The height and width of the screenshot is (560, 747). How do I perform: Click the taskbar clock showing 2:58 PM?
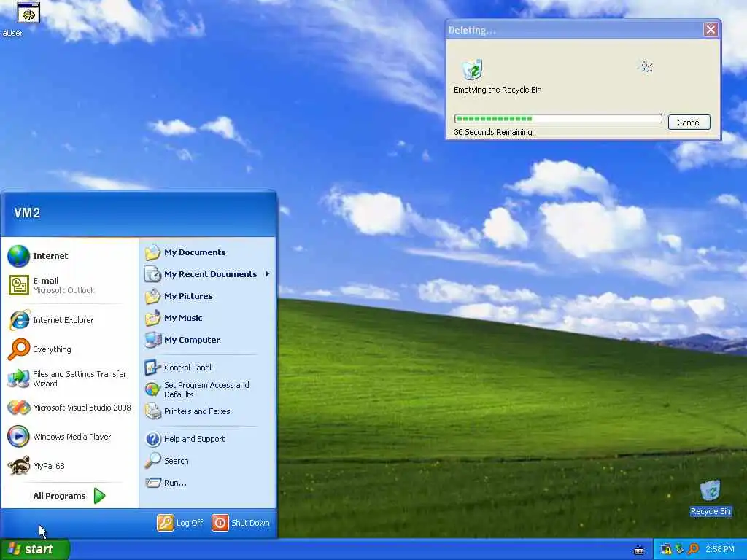coord(720,550)
